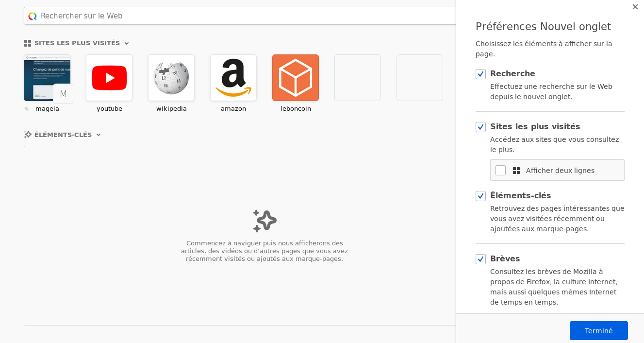Disable the Sites les plus visités checkbox
The image size is (644, 343).
(480, 127)
